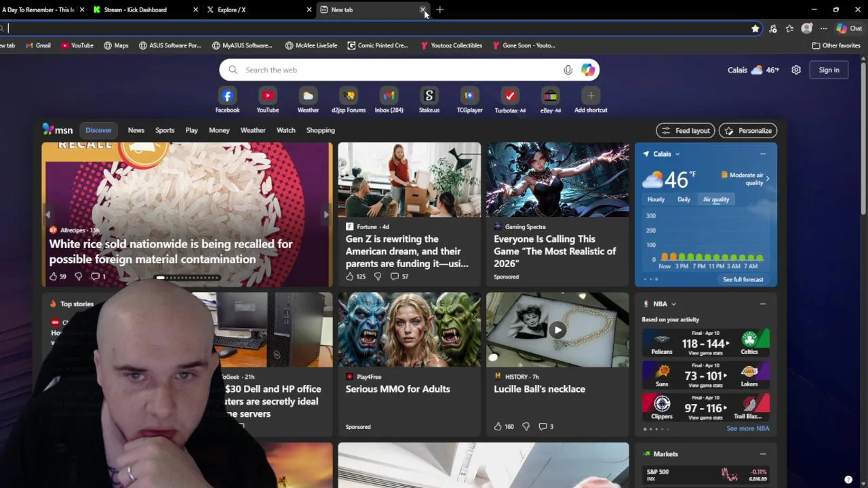Open Pelicans vs Celtics game stats
The height and width of the screenshot is (488, 868).
coord(706,344)
